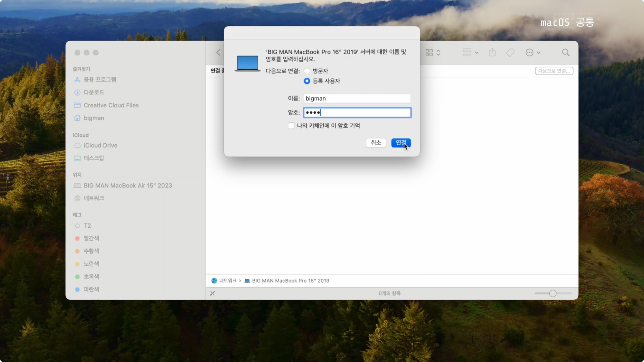This screenshot has height=362, width=644.
Task: Select the 방문자 radio button
Action: [x=307, y=71]
